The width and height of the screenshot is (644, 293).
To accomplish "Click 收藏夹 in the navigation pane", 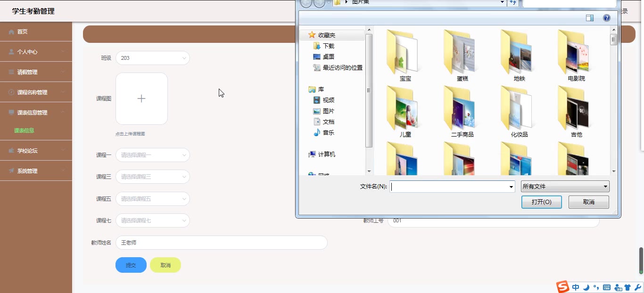I will point(326,35).
